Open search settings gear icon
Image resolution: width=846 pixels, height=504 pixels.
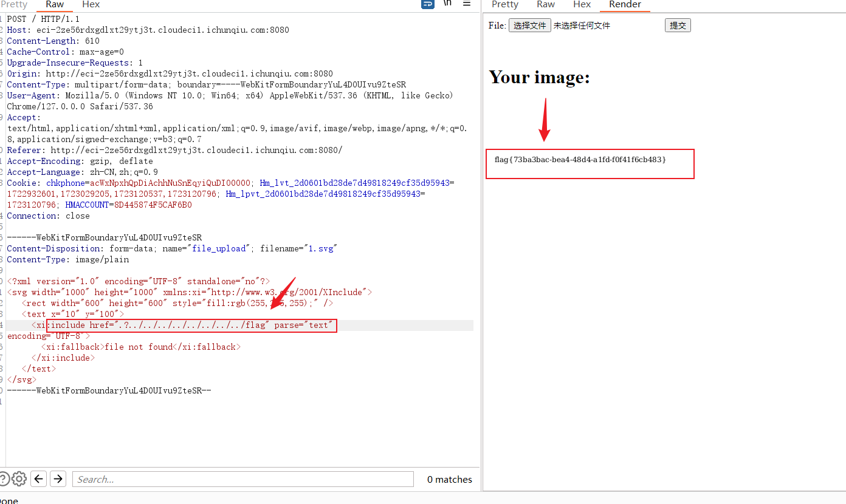coord(19,478)
